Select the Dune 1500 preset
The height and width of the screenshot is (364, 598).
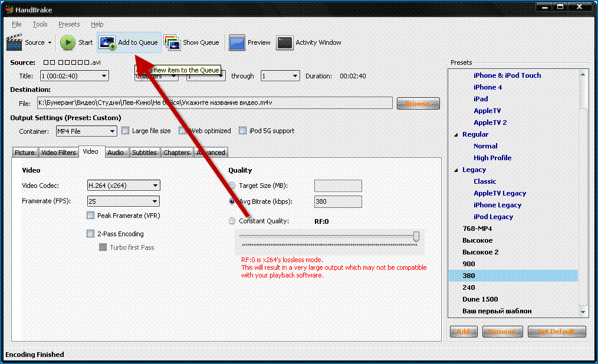(480, 300)
